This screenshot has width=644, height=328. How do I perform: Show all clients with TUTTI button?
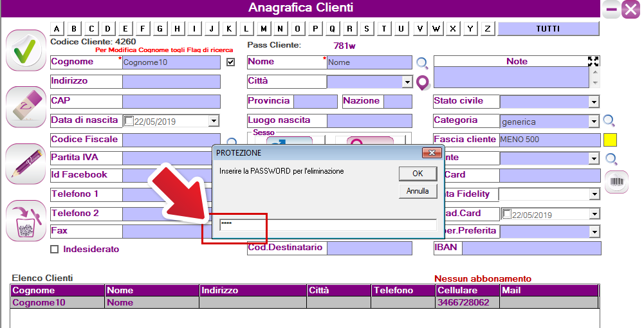(x=548, y=29)
